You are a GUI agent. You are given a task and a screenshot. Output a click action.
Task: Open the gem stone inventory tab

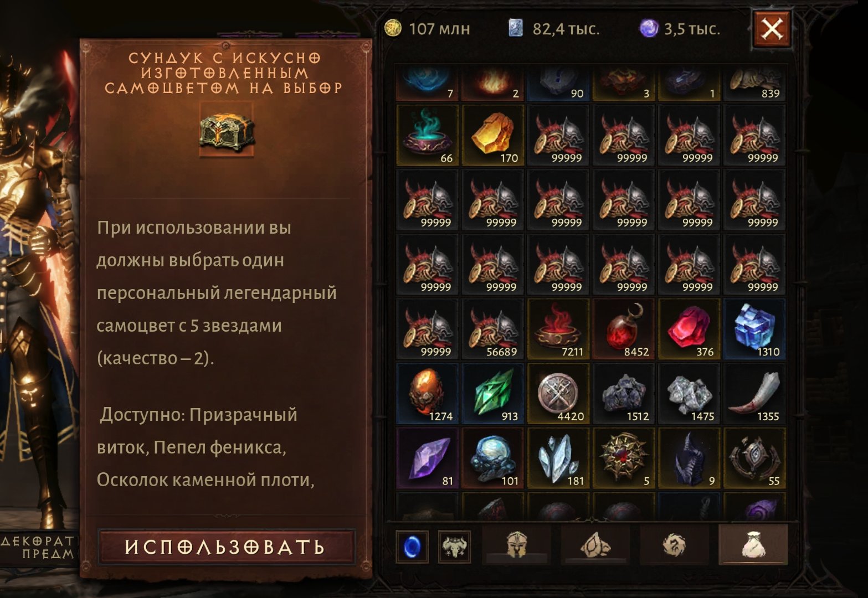[595, 545]
